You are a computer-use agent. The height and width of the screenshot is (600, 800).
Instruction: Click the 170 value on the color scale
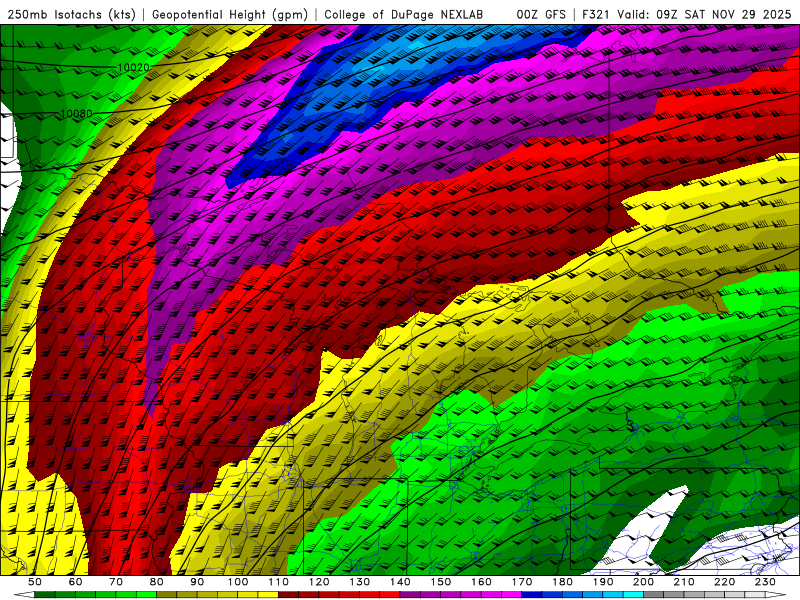pos(522,582)
